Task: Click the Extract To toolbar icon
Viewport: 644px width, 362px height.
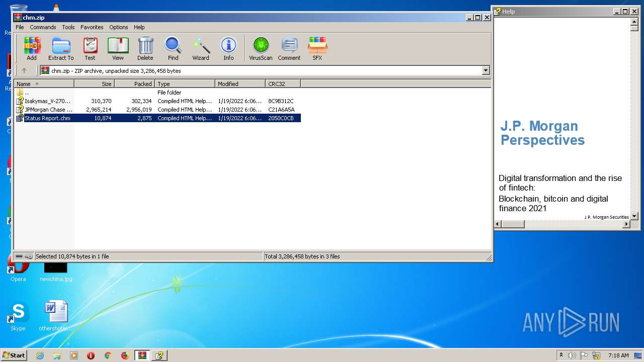Action: pos(61,49)
